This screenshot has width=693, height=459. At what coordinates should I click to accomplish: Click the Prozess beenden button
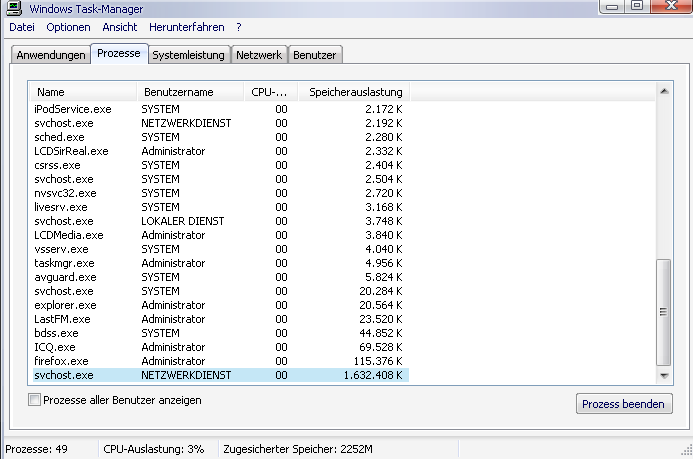pos(624,404)
